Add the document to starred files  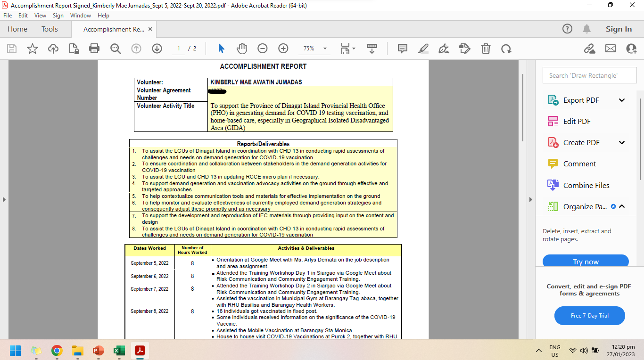tap(33, 49)
